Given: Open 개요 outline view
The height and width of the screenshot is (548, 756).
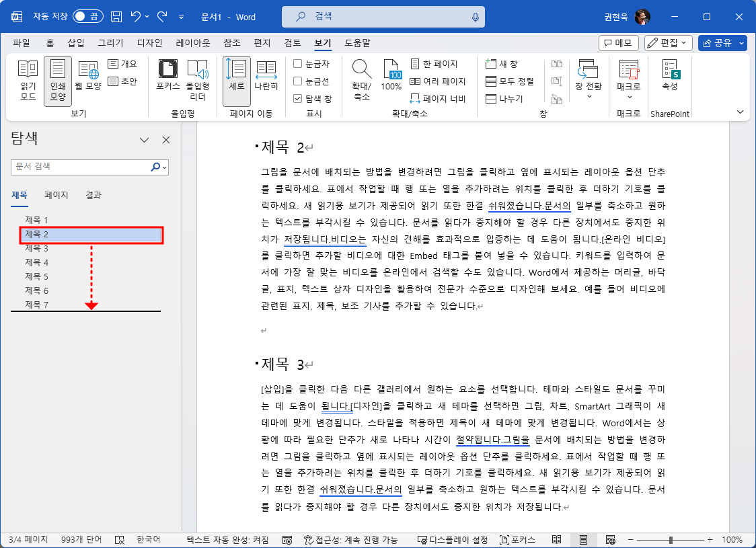Looking at the screenshot, I should (122, 64).
